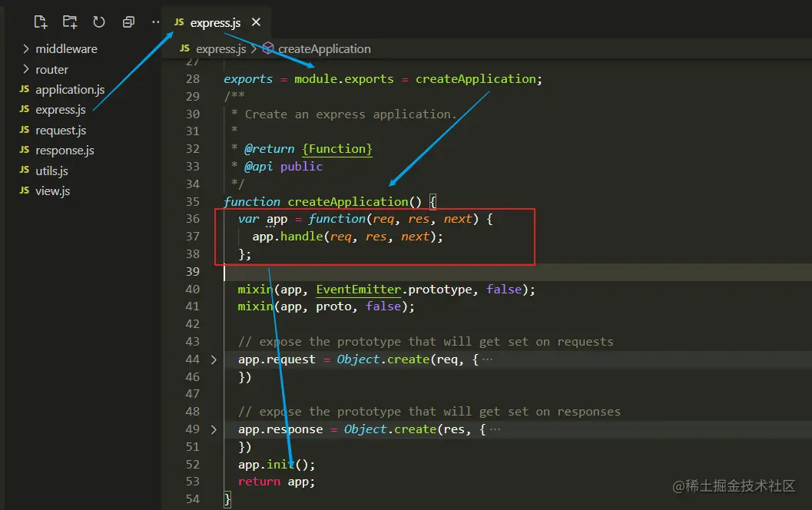This screenshot has width=812, height=510.
Task: Refresh the explorer with the reload icon
Action: (99, 22)
